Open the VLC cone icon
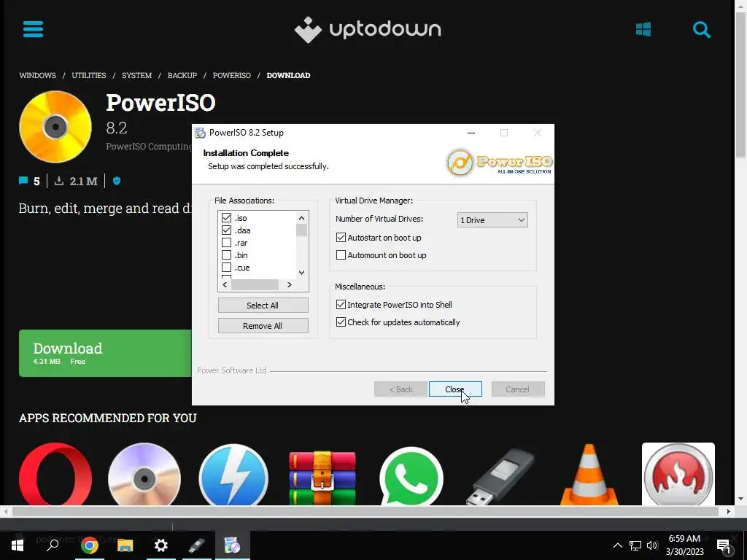The height and width of the screenshot is (560, 747). (x=589, y=475)
